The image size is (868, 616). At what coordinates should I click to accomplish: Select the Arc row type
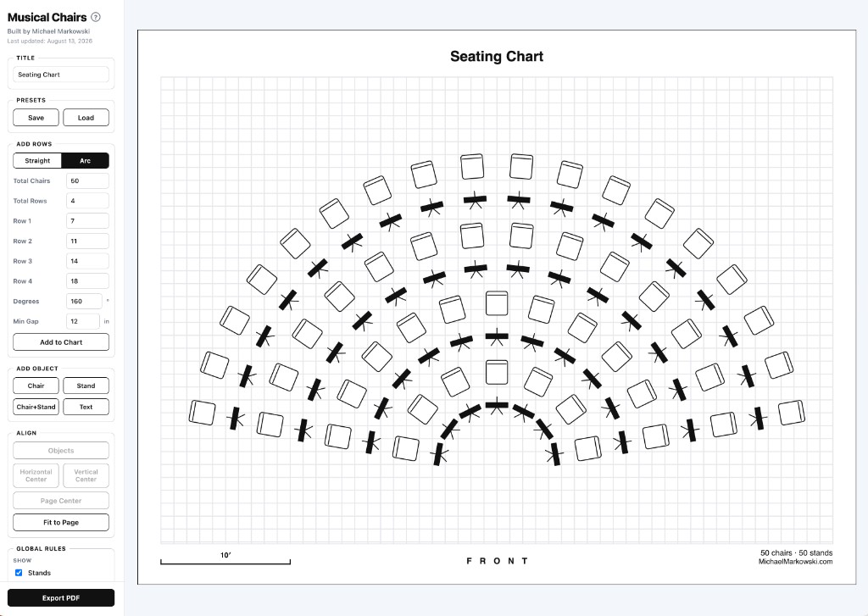click(x=85, y=160)
